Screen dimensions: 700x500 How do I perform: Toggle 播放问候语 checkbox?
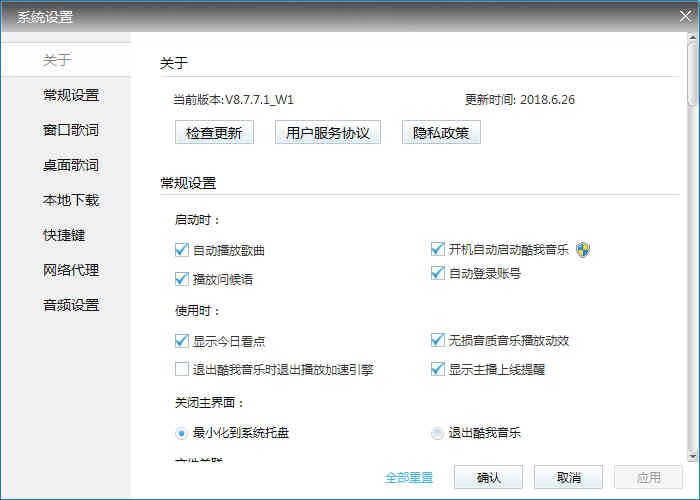(182, 278)
